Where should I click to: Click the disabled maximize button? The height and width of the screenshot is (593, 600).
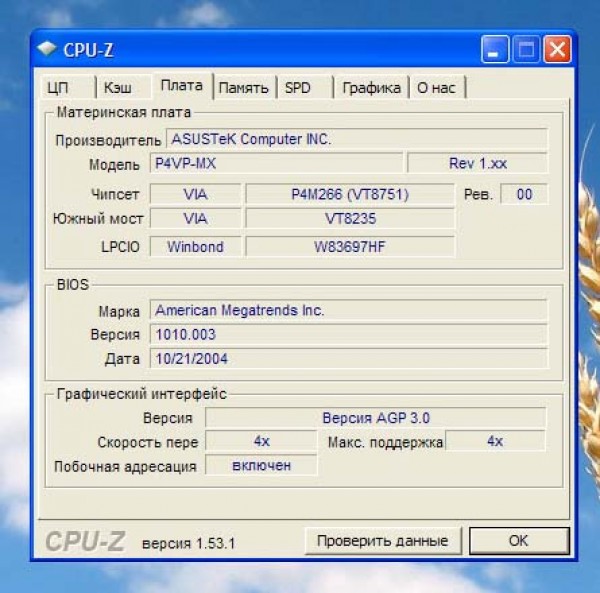click(x=526, y=49)
